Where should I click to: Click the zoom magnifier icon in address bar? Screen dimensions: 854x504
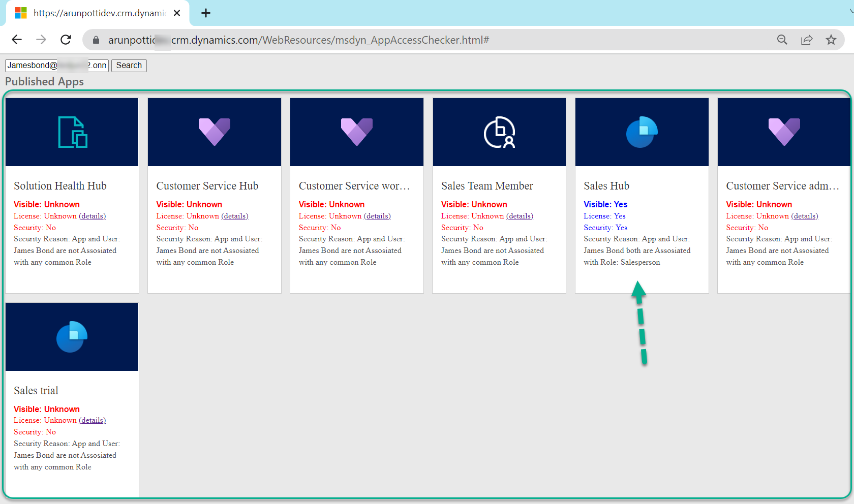(x=782, y=40)
